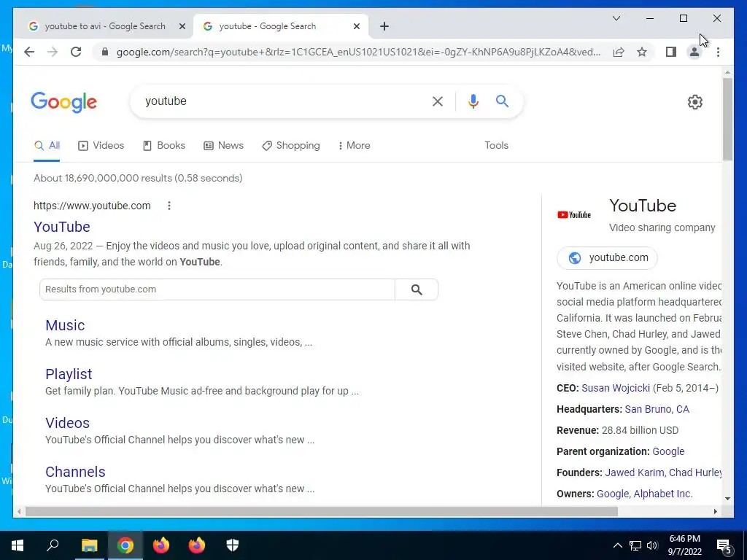Open the Music sitelink
This screenshot has width=747, height=560.
coord(65,325)
